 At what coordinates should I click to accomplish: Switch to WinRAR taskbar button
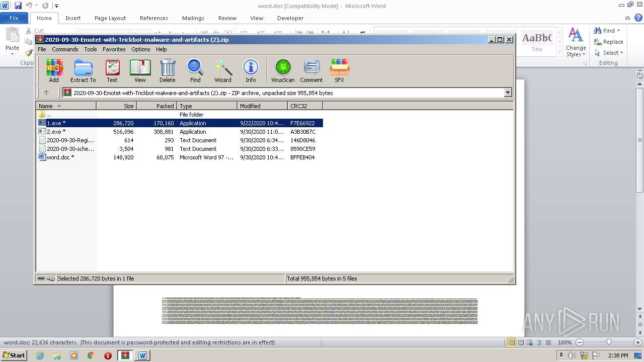[x=125, y=355]
